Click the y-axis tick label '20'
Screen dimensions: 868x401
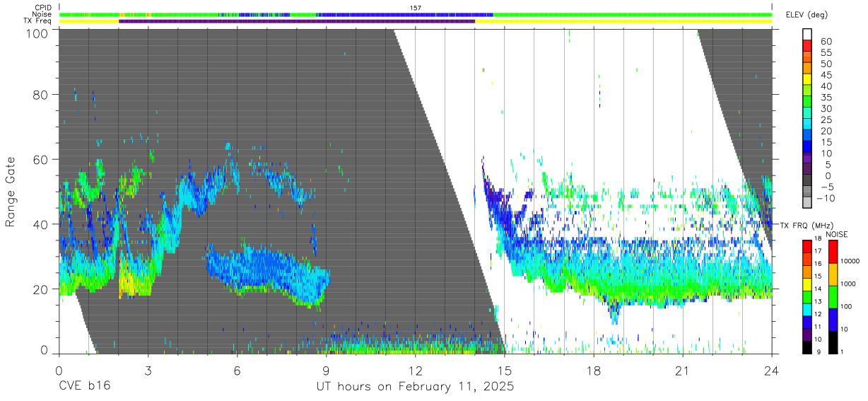pyautogui.click(x=41, y=289)
